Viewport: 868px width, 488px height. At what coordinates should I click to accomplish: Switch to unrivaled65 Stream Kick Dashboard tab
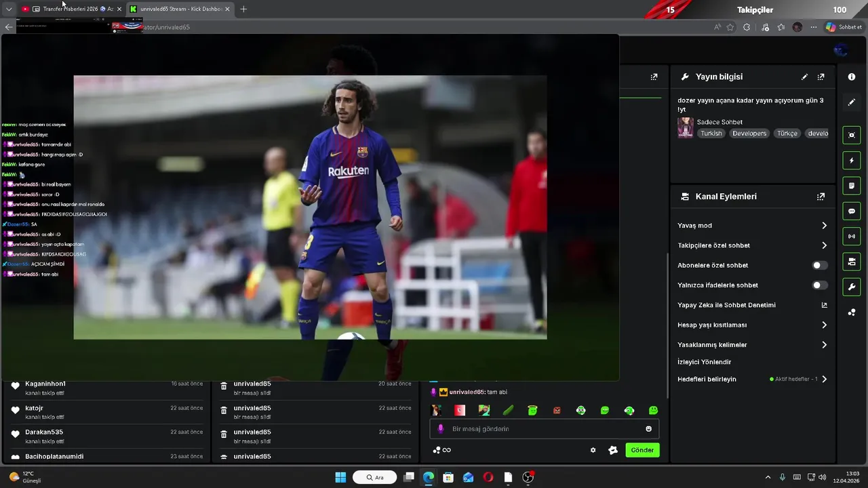180,9
